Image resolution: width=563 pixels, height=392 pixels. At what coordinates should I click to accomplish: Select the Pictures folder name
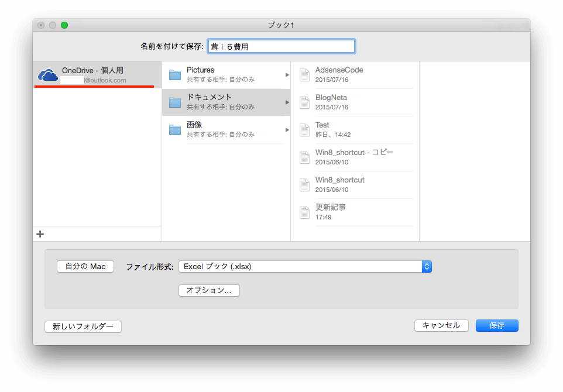coord(200,70)
